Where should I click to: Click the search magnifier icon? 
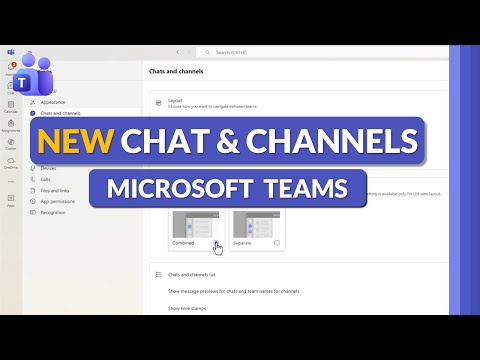tap(207, 52)
